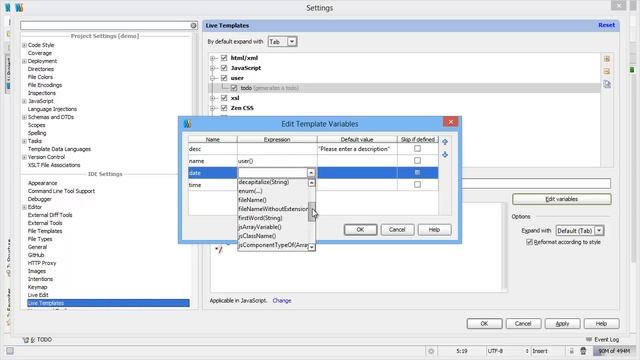Check Skip if defined for name
The width and height of the screenshot is (640, 360).
point(417,160)
